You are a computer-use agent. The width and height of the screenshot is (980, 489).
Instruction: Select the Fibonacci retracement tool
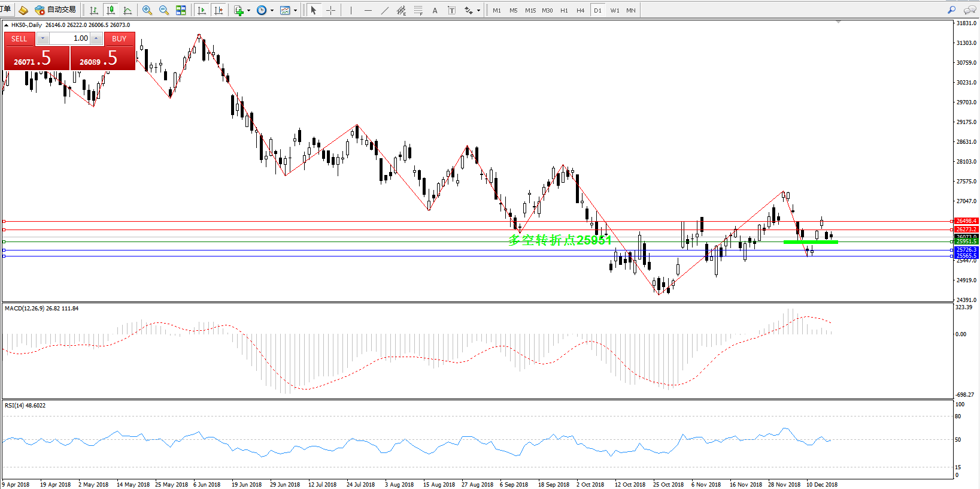click(418, 10)
